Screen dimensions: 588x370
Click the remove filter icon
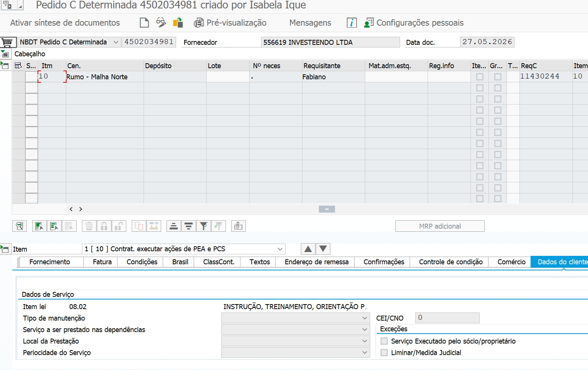click(219, 226)
